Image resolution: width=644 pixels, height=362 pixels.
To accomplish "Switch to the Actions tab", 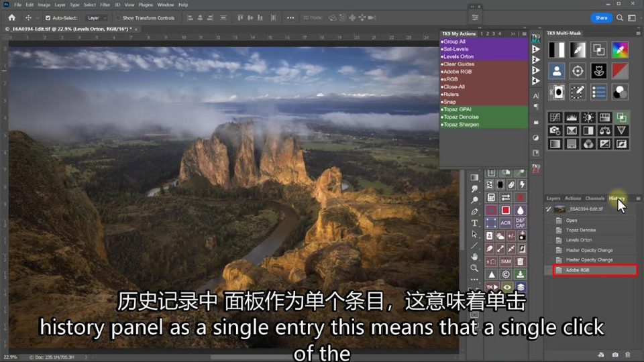I will pyautogui.click(x=572, y=198).
